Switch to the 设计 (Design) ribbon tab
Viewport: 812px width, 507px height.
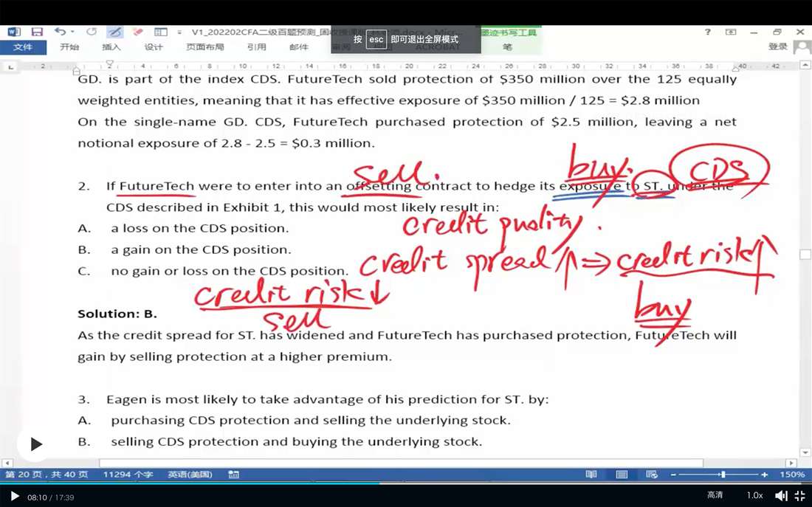[x=154, y=47]
